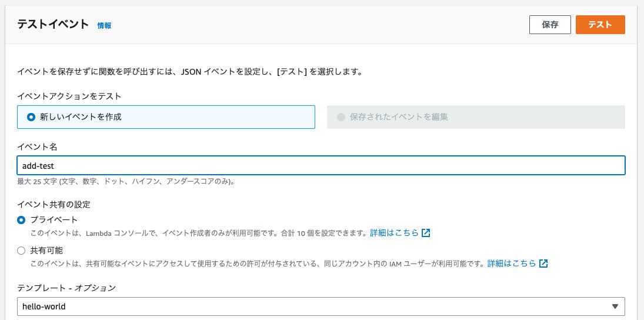Choose the 共有可能 sharing radio button
The image size is (644, 320).
point(22,251)
